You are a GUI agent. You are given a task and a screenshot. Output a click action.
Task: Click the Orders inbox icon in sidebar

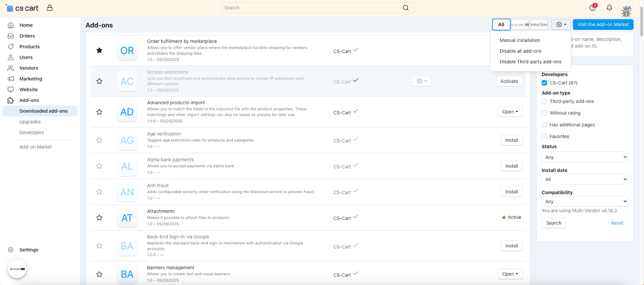[11, 36]
